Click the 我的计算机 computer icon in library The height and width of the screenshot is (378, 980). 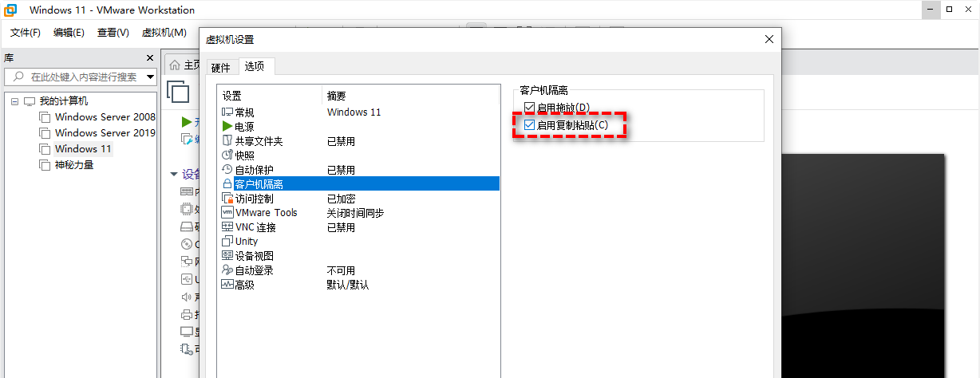pos(30,101)
